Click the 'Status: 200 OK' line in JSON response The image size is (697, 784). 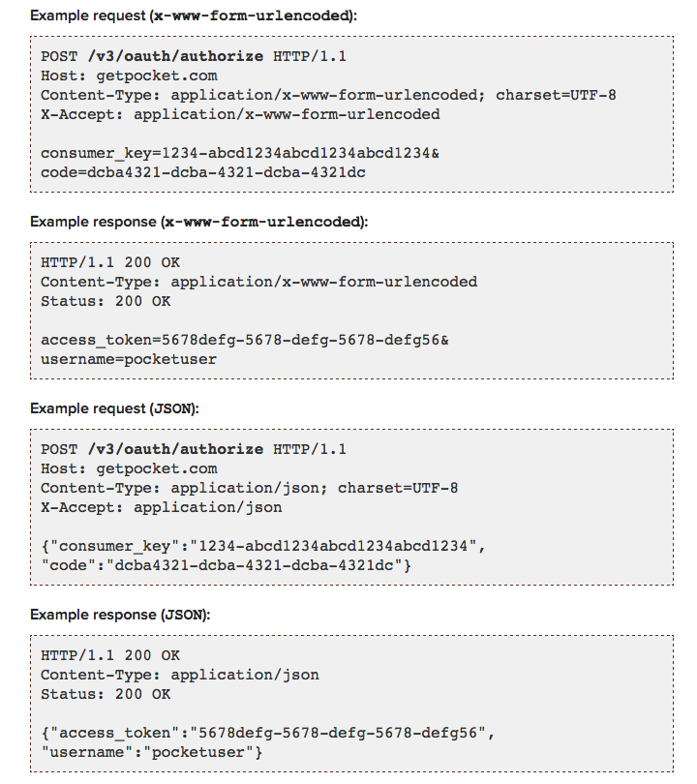106,694
